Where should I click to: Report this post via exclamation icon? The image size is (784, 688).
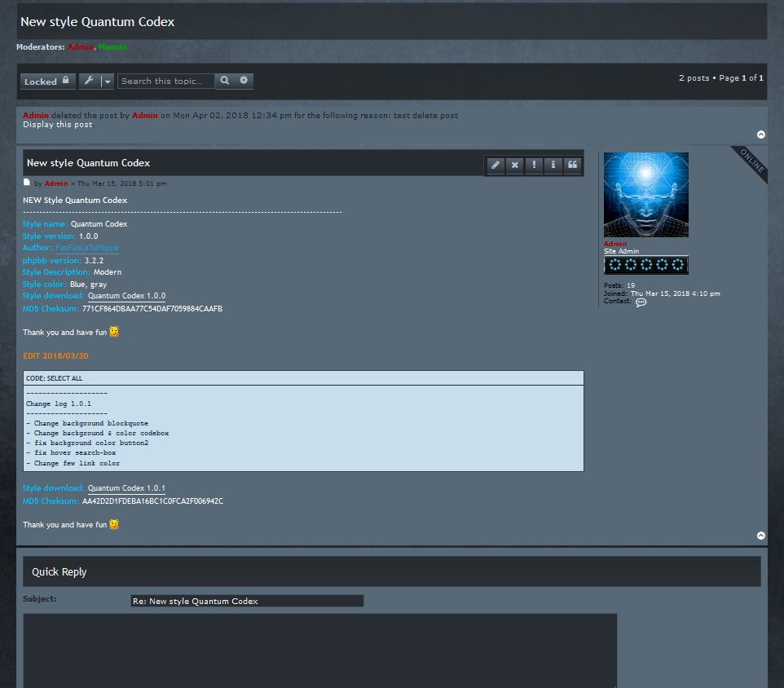click(x=534, y=165)
